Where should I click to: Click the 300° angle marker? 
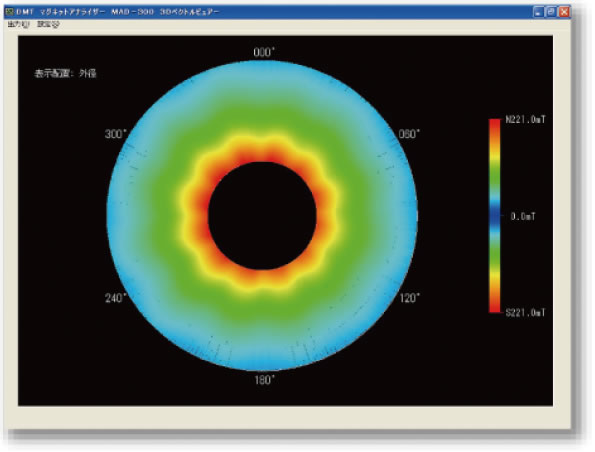point(116,134)
